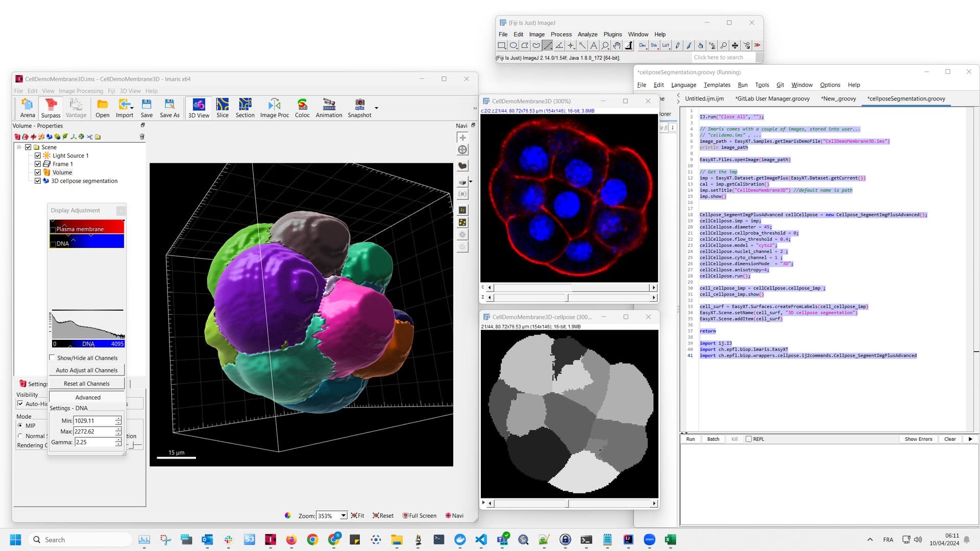Toggle visibility of 3D cellpose segmentation
Image resolution: width=980 pixels, height=551 pixels.
point(38,181)
